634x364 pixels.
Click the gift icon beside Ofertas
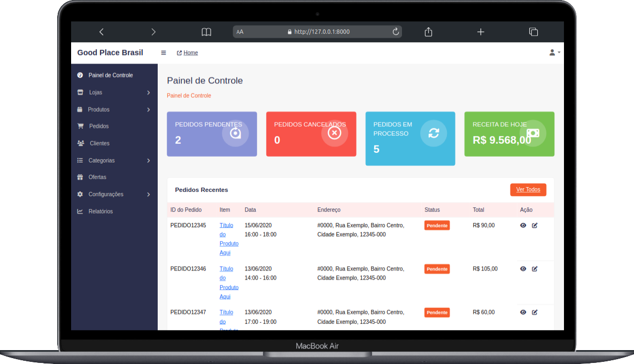pos(80,177)
